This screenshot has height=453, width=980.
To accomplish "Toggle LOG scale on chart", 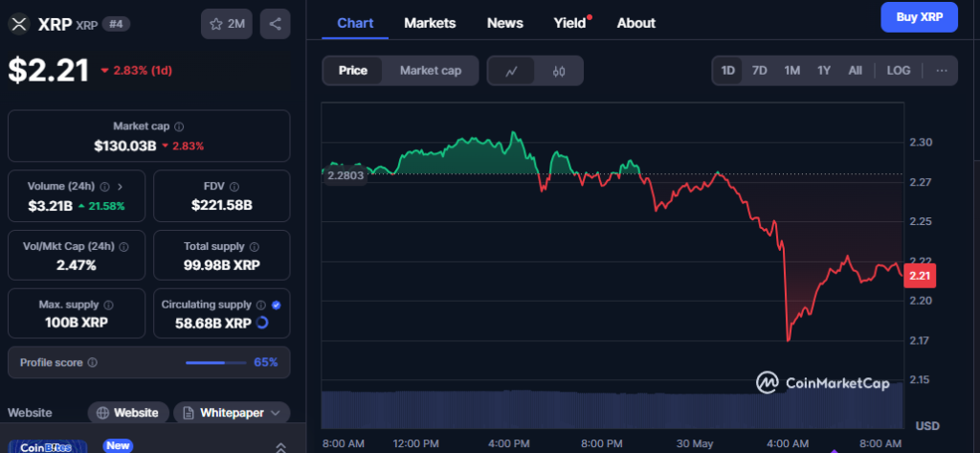I will [x=899, y=71].
